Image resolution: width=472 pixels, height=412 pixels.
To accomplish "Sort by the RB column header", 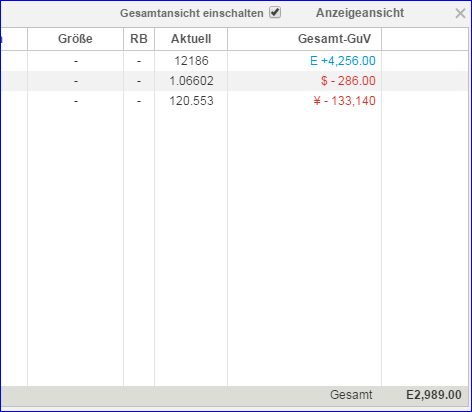I will pos(139,39).
